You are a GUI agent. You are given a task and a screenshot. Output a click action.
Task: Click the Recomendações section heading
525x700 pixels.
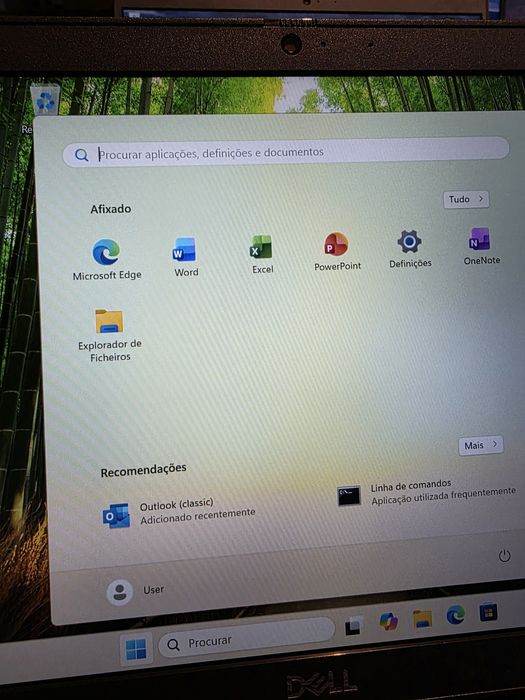point(143,470)
